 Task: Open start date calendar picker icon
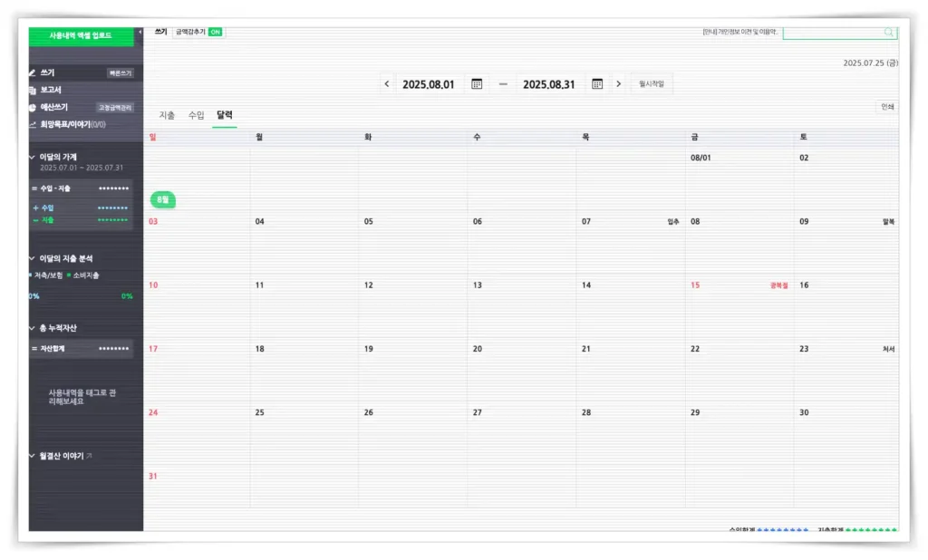tap(477, 84)
